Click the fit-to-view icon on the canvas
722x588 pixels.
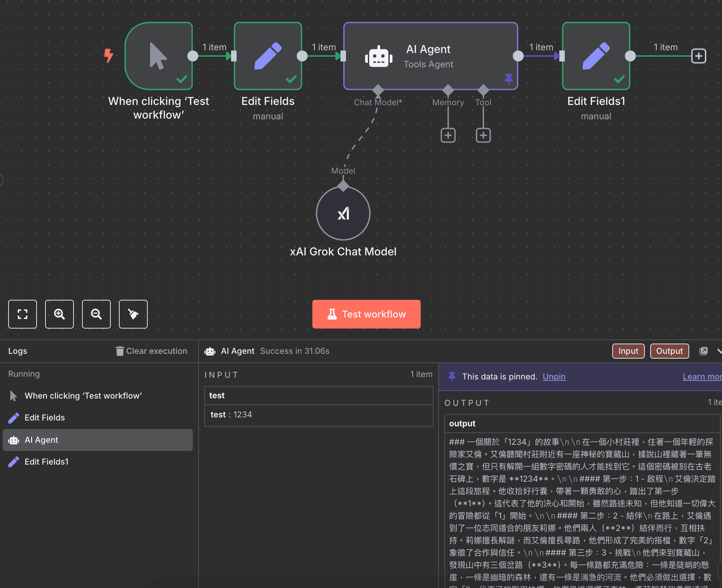22,314
